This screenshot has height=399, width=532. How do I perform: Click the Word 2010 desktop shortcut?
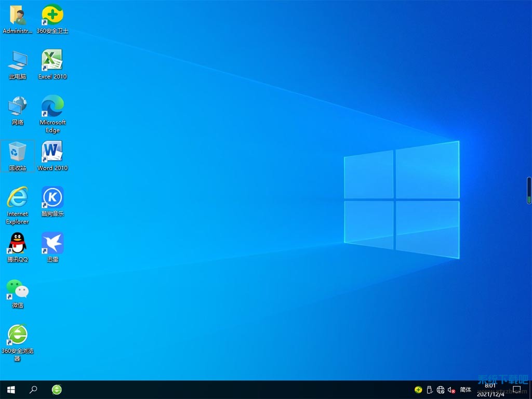52,152
